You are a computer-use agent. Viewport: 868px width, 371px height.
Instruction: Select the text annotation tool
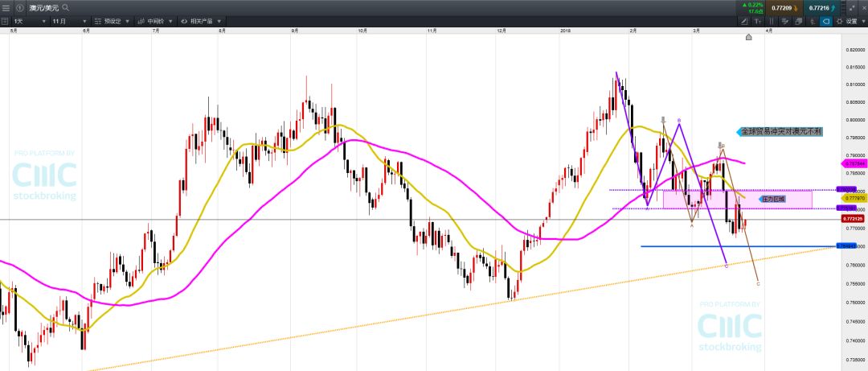[x=758, y=21]
